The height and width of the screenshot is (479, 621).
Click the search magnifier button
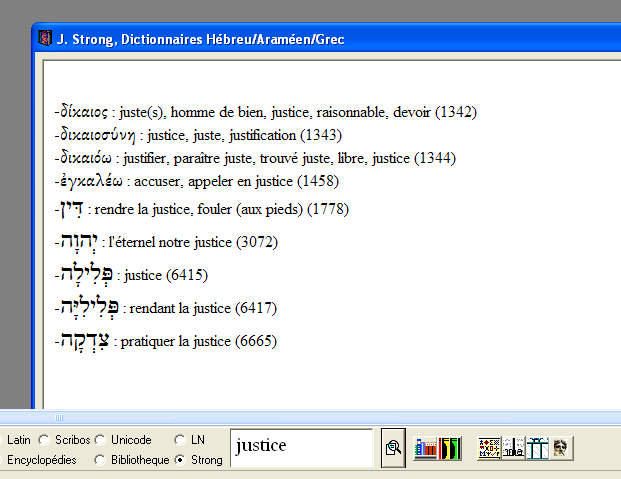pyautogui.click(x=393, y=448)
